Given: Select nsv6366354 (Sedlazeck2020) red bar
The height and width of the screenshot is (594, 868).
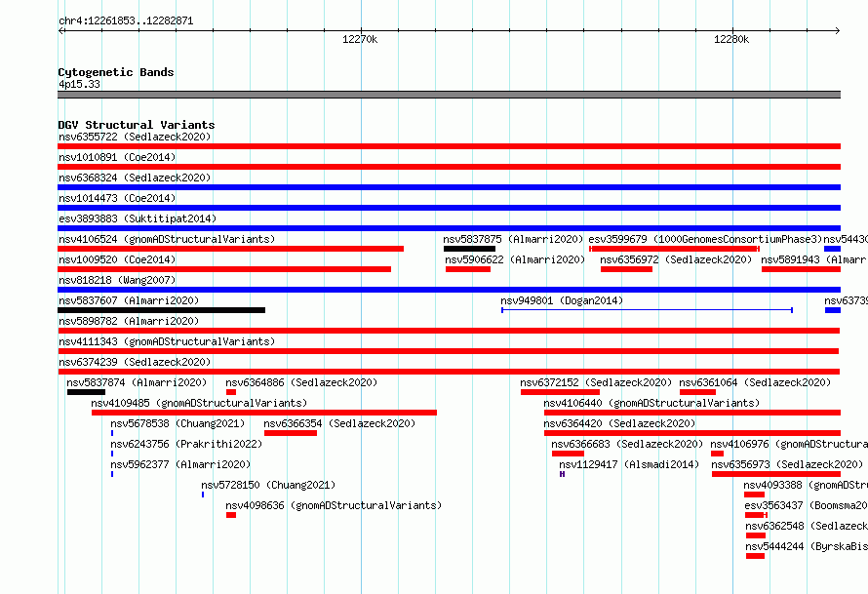Looking at the screenshot, I should pos(291,433).
